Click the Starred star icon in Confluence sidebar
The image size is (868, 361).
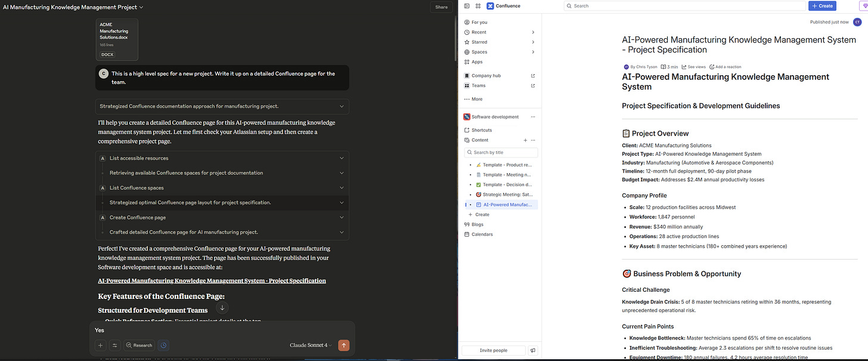point(467,42)
